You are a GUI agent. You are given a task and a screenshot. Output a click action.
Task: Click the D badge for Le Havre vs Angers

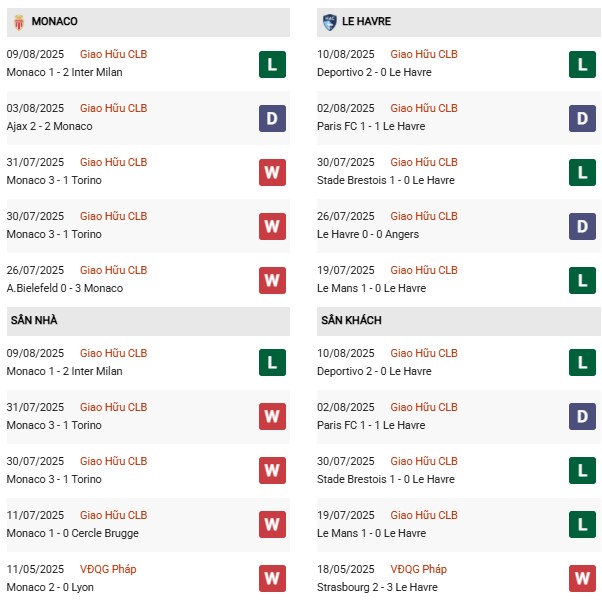click(x=583, y=227)
